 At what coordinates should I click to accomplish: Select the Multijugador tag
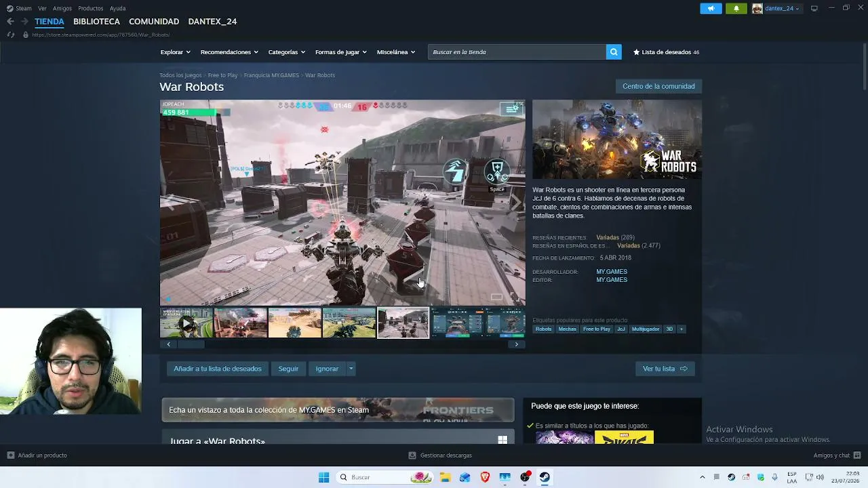tap(646, 329)
